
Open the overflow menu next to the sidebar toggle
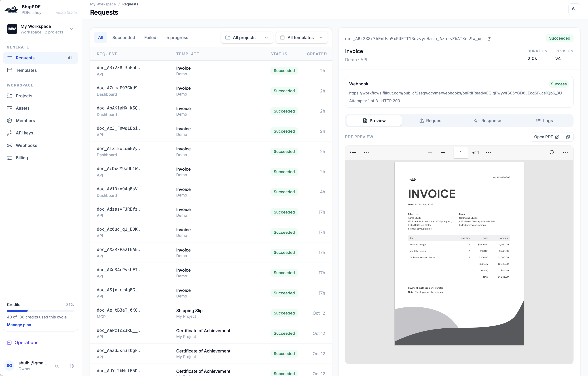tap(366, 153)
